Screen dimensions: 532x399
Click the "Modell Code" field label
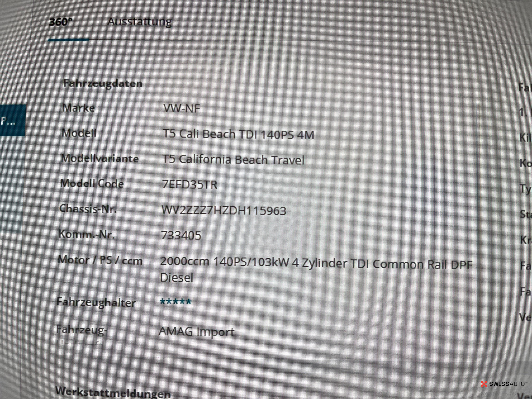[x=92, y=183]
